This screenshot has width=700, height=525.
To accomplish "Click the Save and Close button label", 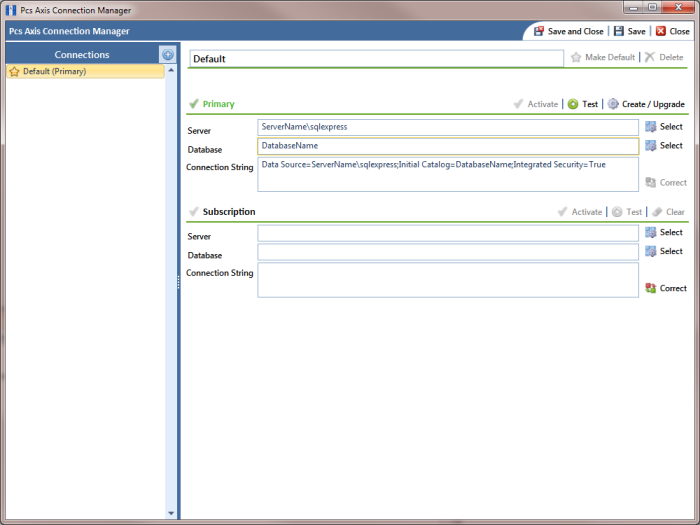I will pyautogui.click(x=575, y=31).
